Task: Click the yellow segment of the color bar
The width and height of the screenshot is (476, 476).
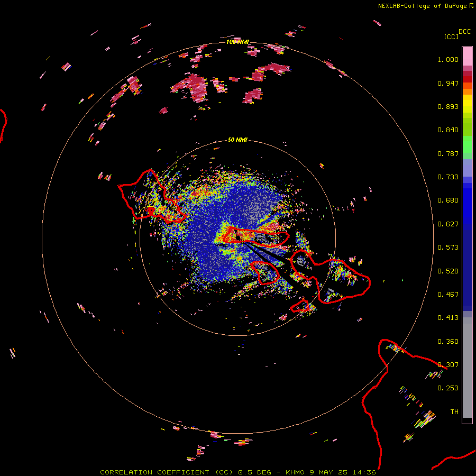Action: point(467,104)
